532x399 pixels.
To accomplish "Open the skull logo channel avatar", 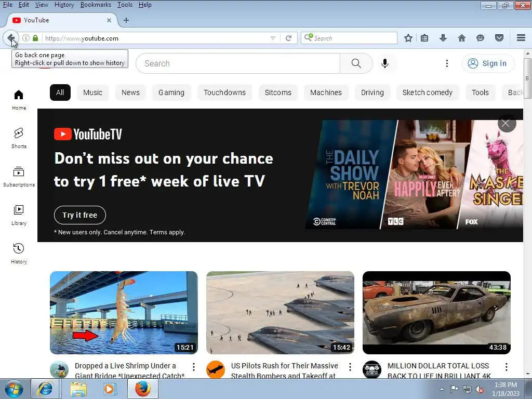I will pyautogui.click(x=372, y=369).
